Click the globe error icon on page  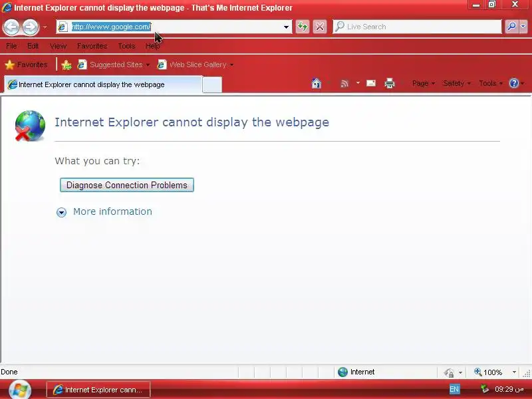[x=30, y=126]
